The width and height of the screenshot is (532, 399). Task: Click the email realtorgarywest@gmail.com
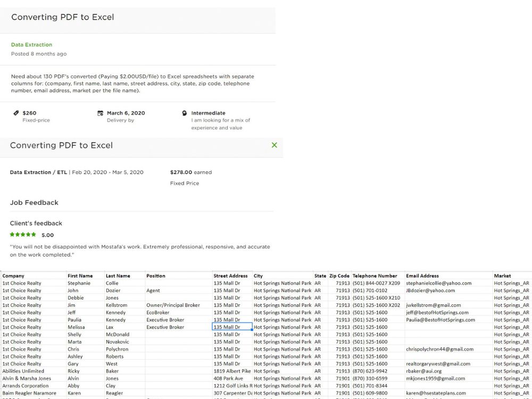[438, 364]
